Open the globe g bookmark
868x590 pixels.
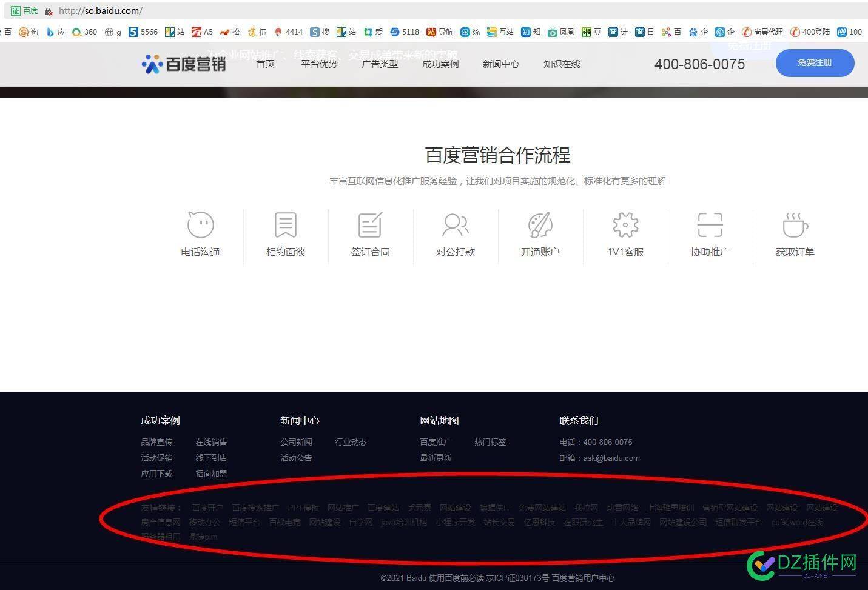113,32
